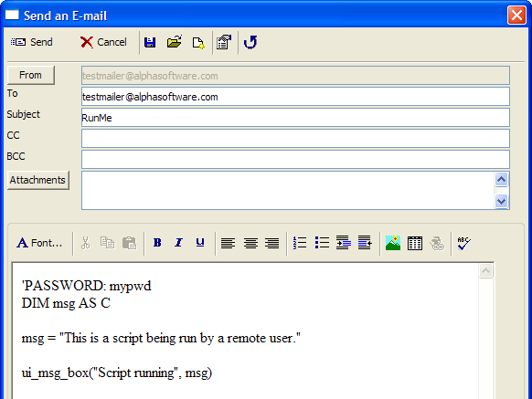Click the From button
Viewport: 532px width, 399px height.
coord(30,75)
